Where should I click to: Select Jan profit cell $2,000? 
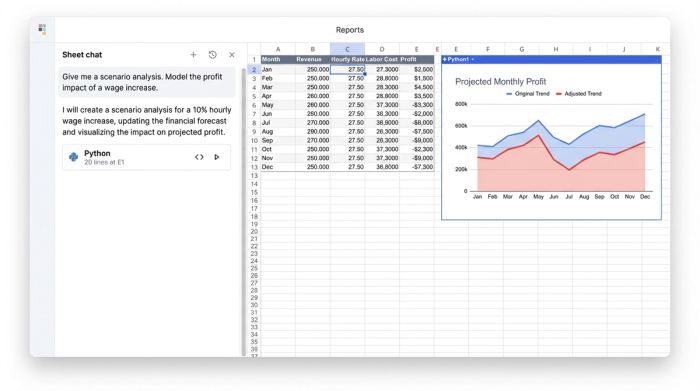pos(417,69)
